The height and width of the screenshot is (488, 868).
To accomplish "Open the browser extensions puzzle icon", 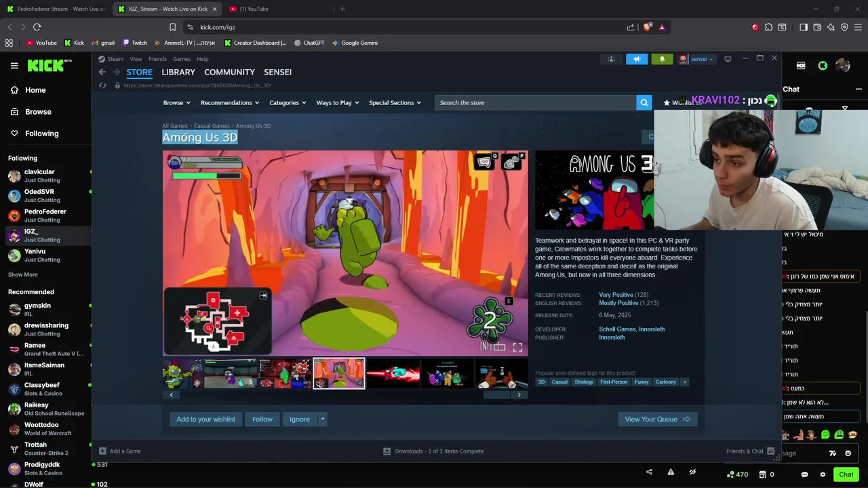I will [x=768, y=27].
